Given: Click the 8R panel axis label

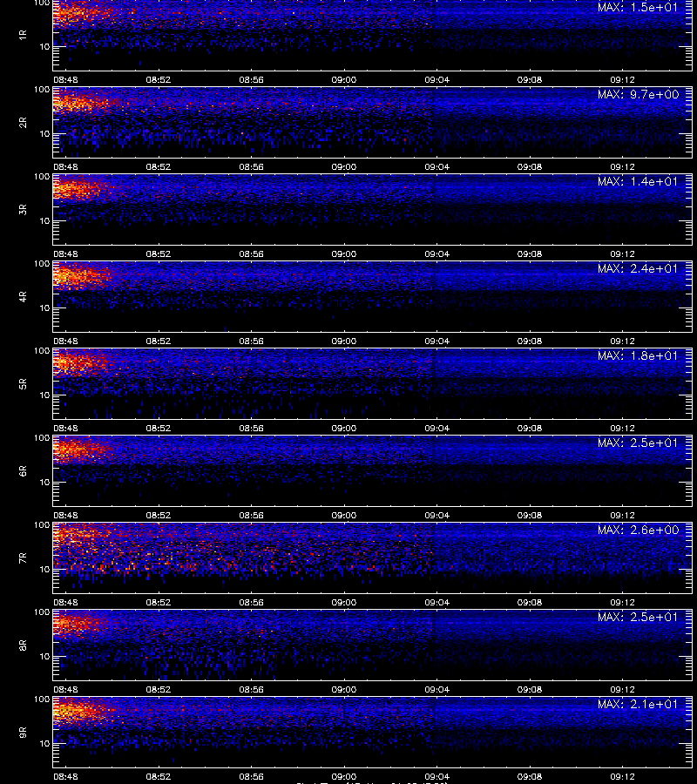Looking at the screenshot, I should pyautogui.click(x=23, y=645).
